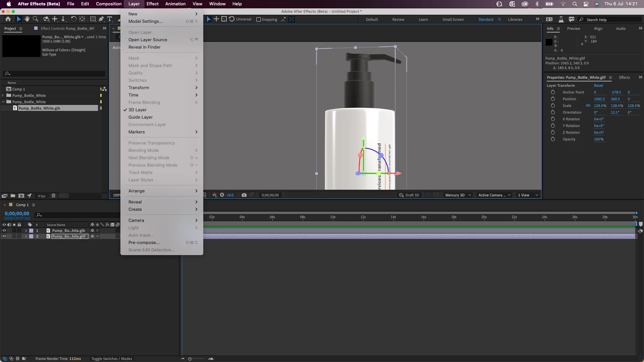Hide layer 1 using eye toggle
Viewport: 644px width, 362px height.
pyautogui.click(x=4, y=231)
